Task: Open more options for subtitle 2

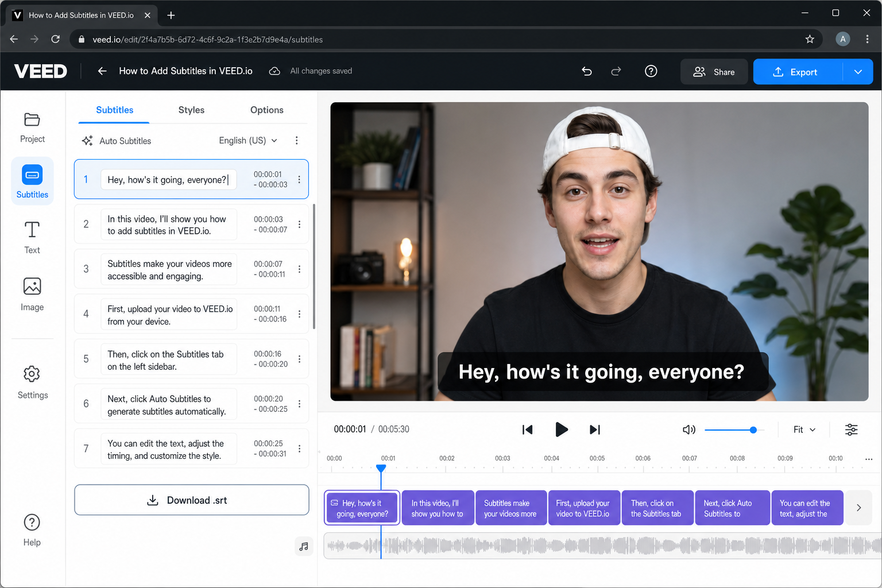Action: [299, 225]
